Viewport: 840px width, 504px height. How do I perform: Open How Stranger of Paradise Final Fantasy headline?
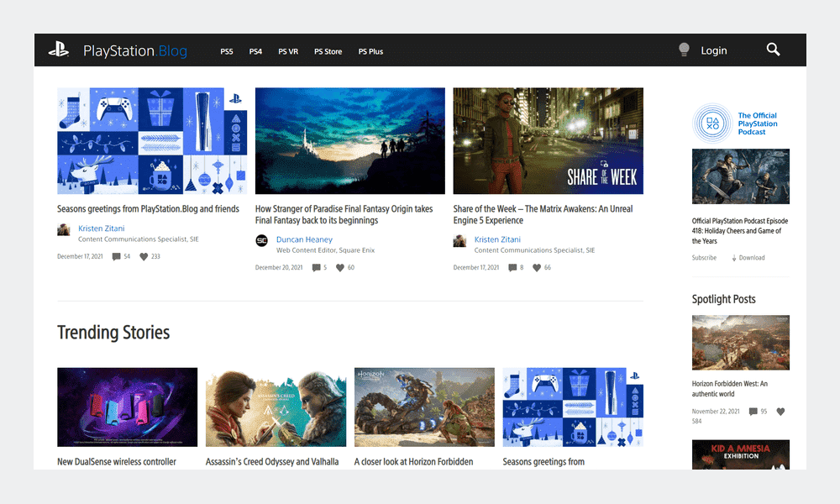pyautogui.click(x=344, y=215)
